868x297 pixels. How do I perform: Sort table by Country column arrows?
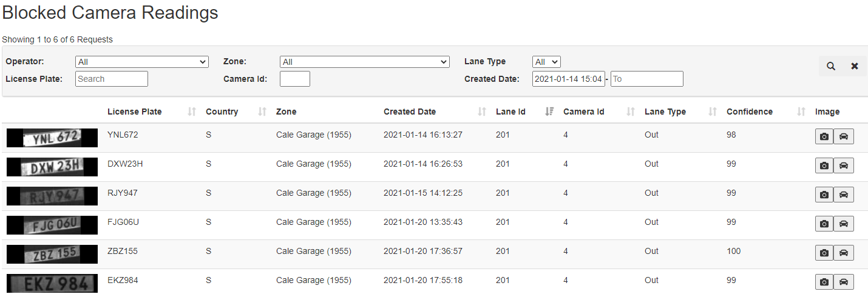pos(263,112)
